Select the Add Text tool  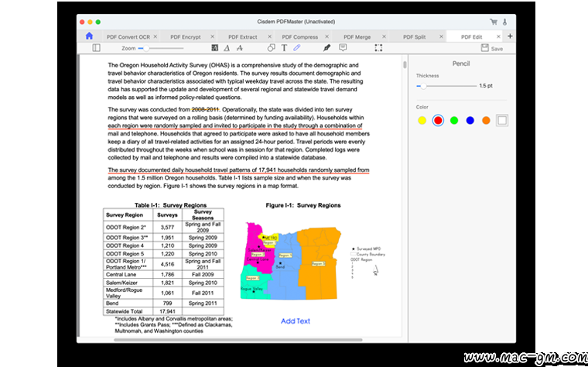point(284,48)
